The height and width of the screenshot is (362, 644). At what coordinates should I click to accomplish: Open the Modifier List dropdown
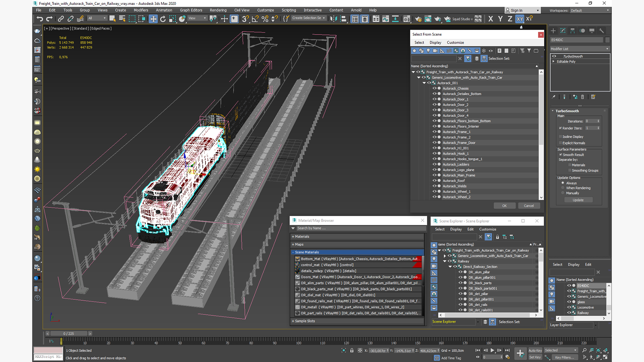pyautogui.click(x=580, y=49)
